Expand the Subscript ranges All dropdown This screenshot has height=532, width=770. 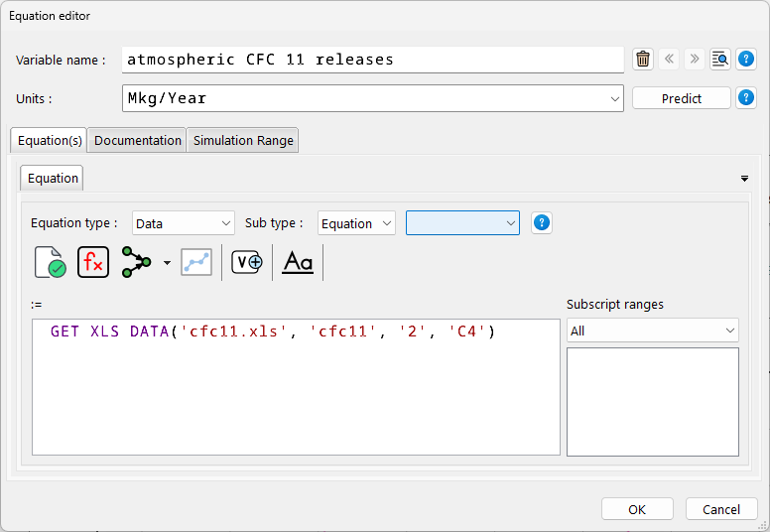click(x=652, y=331)
